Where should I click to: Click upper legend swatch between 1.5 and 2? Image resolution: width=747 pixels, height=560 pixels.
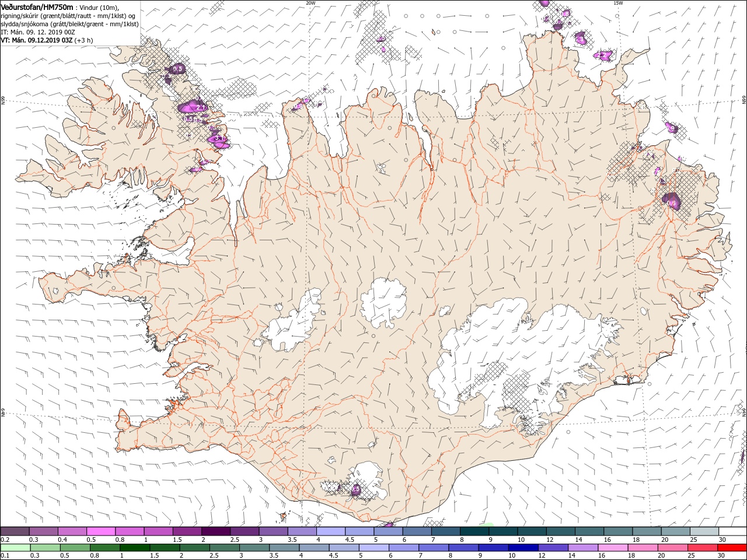[187, 531]
